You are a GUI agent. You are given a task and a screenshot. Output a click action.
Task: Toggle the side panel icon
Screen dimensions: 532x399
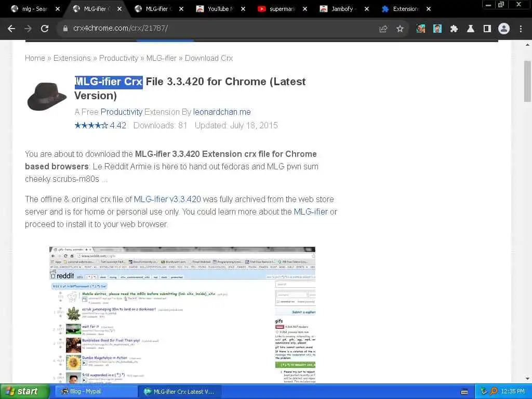(x=487, y=29)
